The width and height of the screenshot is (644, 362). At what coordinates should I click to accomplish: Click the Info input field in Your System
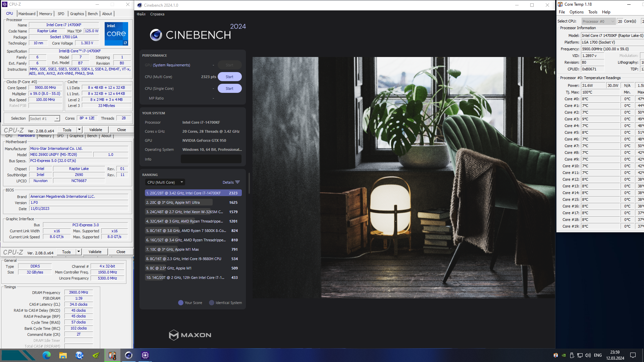[x=211, y=159]
